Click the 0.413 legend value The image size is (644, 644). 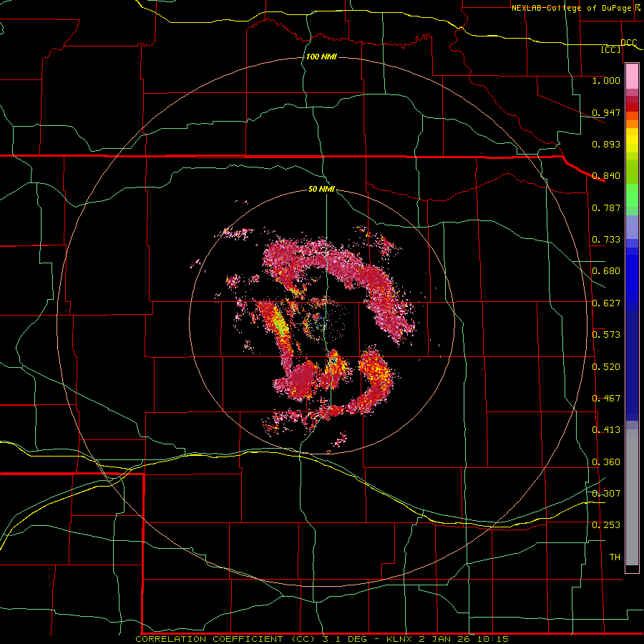[x=606, y=430]
